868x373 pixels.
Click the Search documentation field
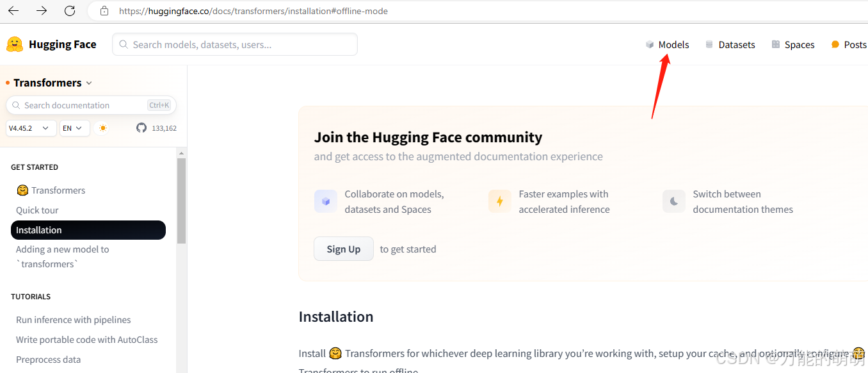pos(91,105)
